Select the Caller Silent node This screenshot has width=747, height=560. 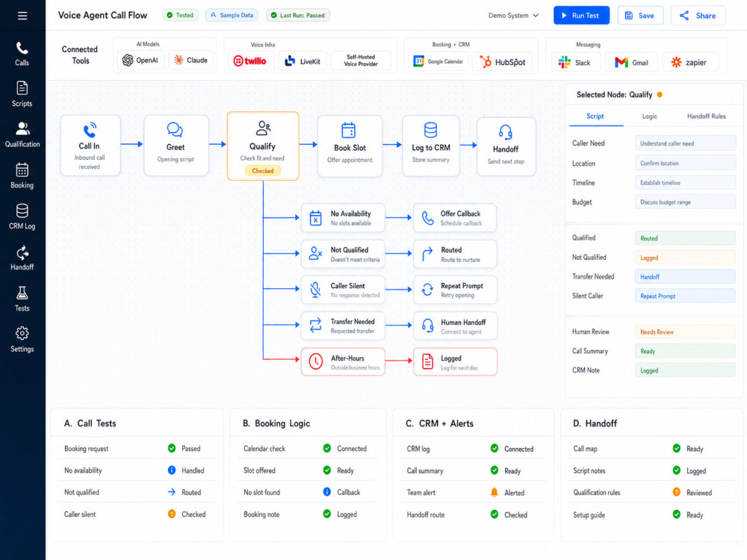(343, 290)
